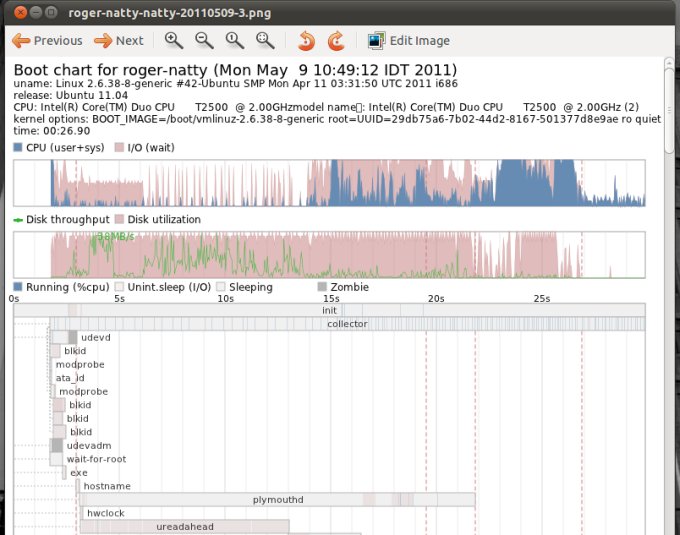Click the 15s timeline label
The image size is (680, 535).
point(331,298)
